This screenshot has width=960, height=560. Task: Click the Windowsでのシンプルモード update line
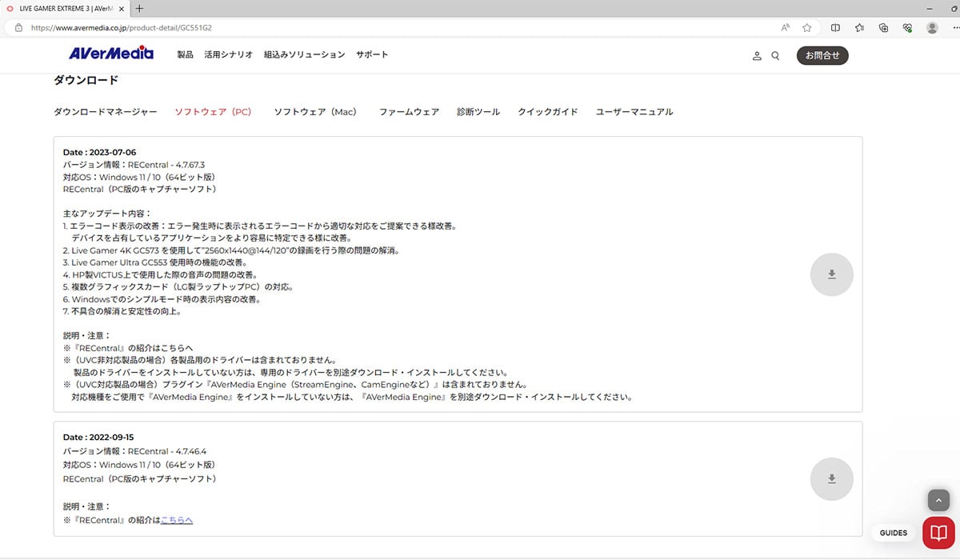click(x=162, y=299)
